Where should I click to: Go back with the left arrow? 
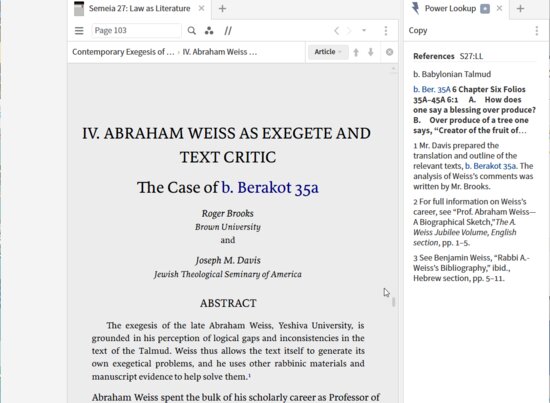(336, 31)
